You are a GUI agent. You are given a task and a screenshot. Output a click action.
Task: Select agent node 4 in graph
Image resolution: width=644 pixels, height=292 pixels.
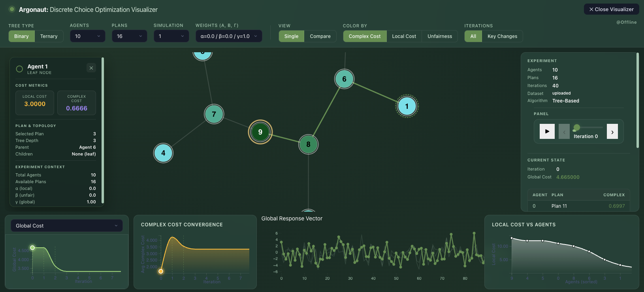[163, 153]
